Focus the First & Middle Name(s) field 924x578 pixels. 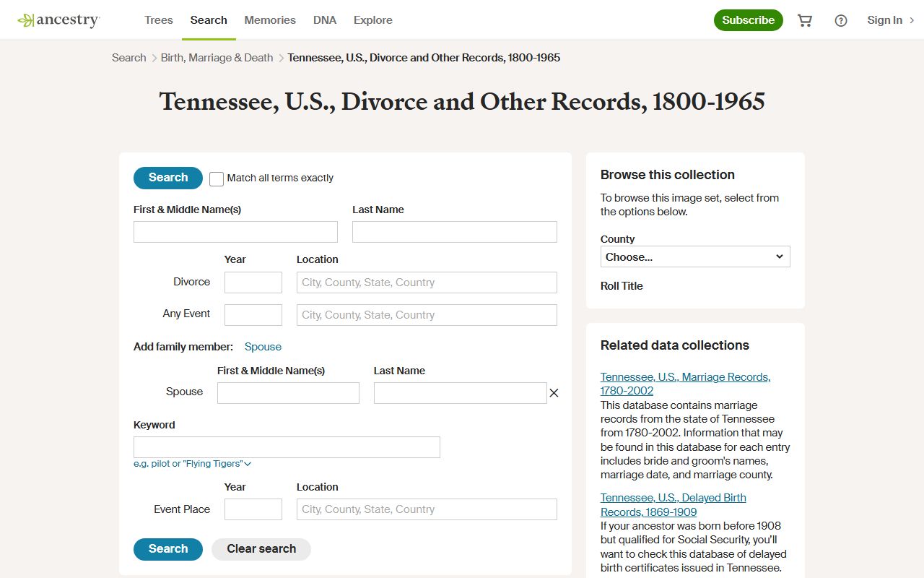tap(235, 232)
